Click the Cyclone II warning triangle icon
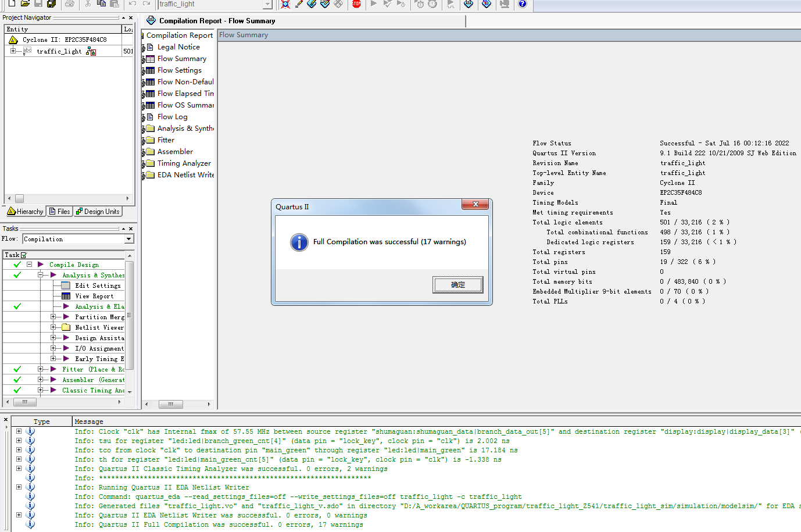 click(13, 40)
